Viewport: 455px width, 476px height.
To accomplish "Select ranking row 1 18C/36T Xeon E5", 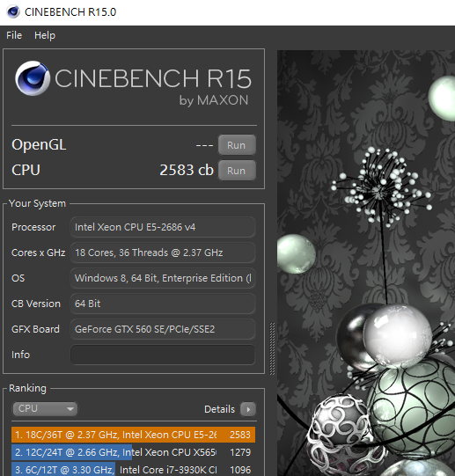I will click(x=134, y=435).
